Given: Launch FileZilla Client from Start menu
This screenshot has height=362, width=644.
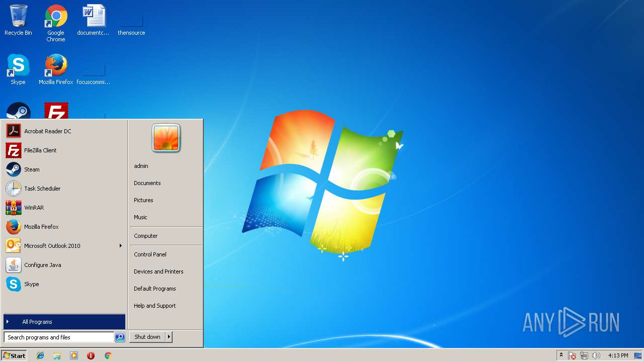Looking at the screenshot, I should [64, 150].
